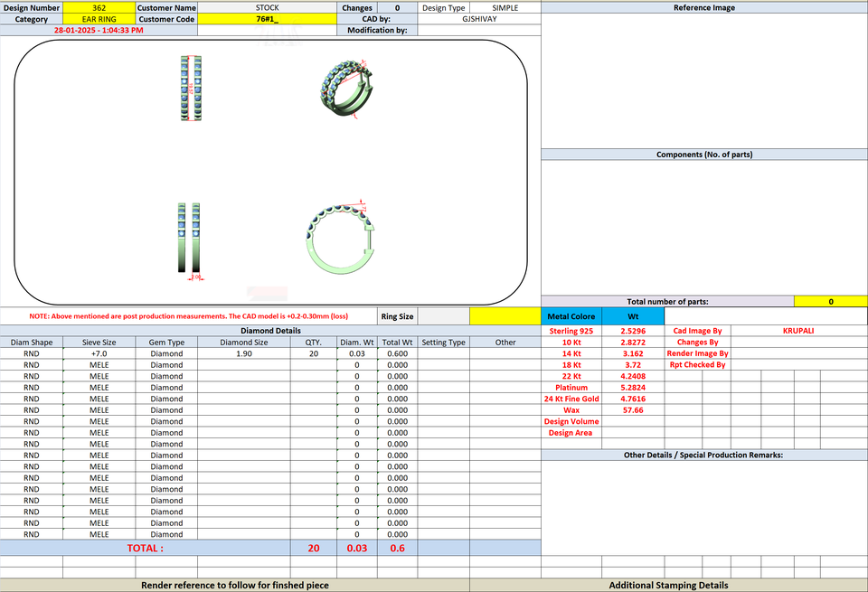Click the Reference Image header
The height and width of the screenshot is (592, 868).
[704, 8]
